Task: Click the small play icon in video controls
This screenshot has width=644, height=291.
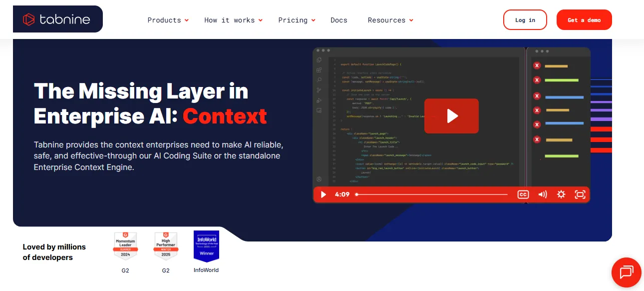Action: point(323,194)
